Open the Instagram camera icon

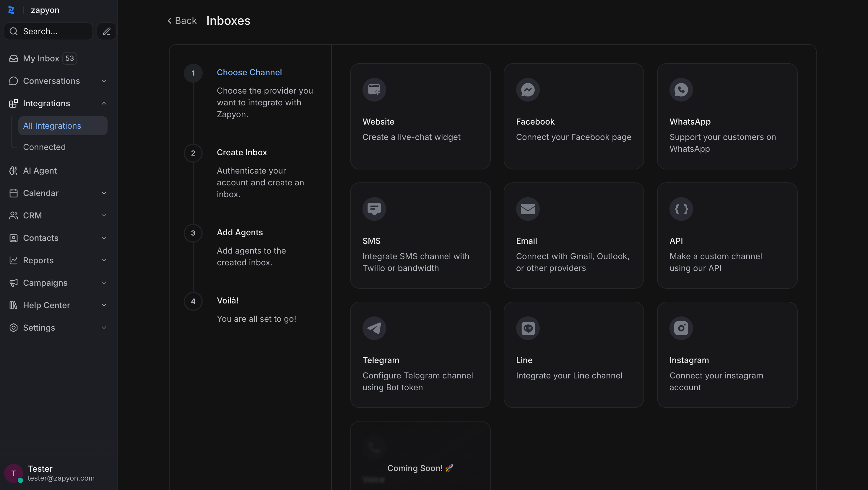tap(681, 328)
